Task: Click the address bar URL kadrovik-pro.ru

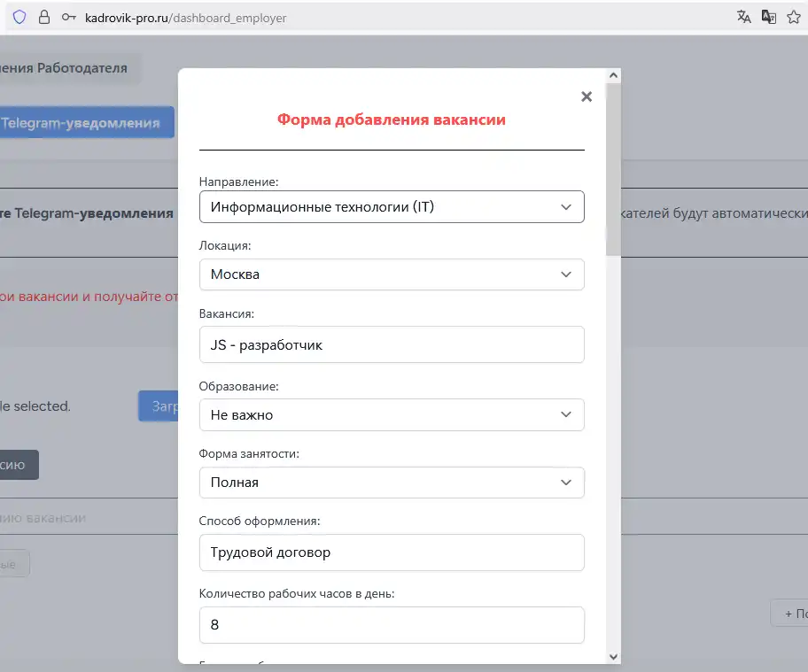Action: pyautogui.click(x=185, y=18)
